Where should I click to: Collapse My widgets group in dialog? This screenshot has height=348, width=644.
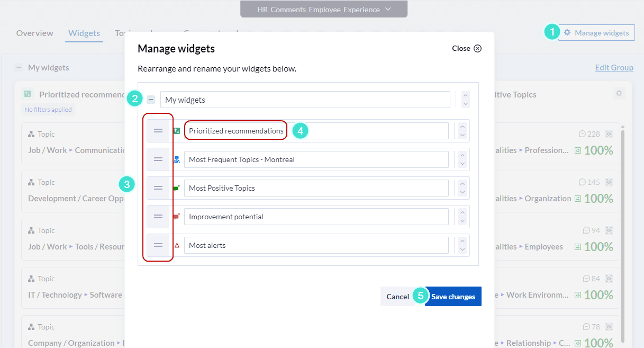coord(151,99)
